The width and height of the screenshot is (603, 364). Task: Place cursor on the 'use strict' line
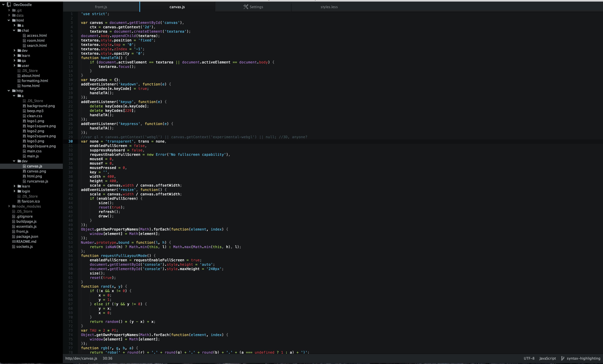[95, 14]
